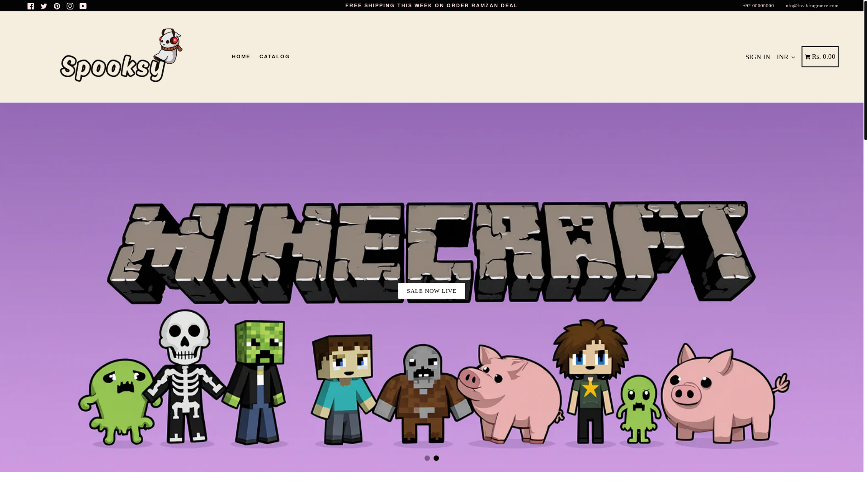The width and height of the screenshot is (868, 488).
Task: Click the Sign In link
Action: [x=758, y=57]
